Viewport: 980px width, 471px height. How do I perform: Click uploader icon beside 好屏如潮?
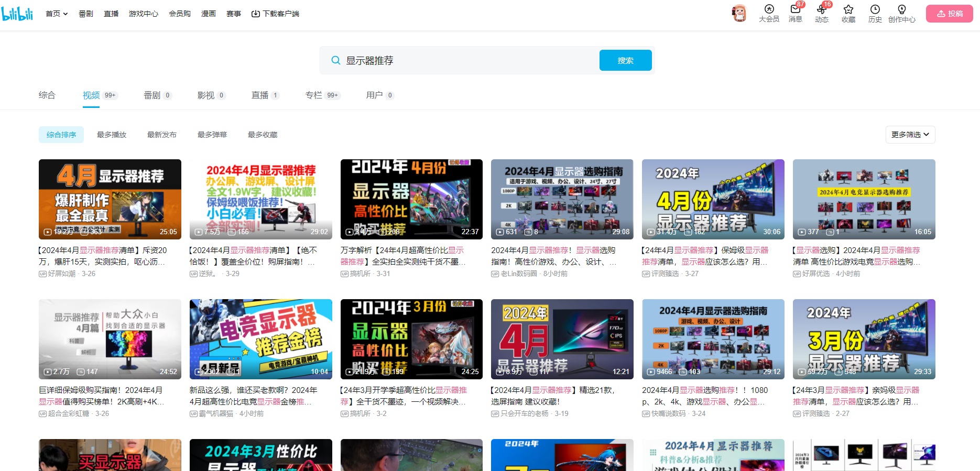click(x=42, y=274)
